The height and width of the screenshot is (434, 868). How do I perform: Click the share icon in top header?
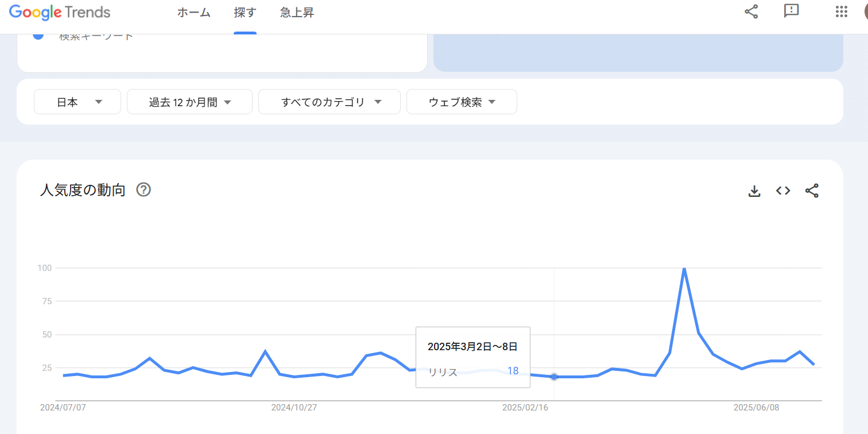coord(751,11)
